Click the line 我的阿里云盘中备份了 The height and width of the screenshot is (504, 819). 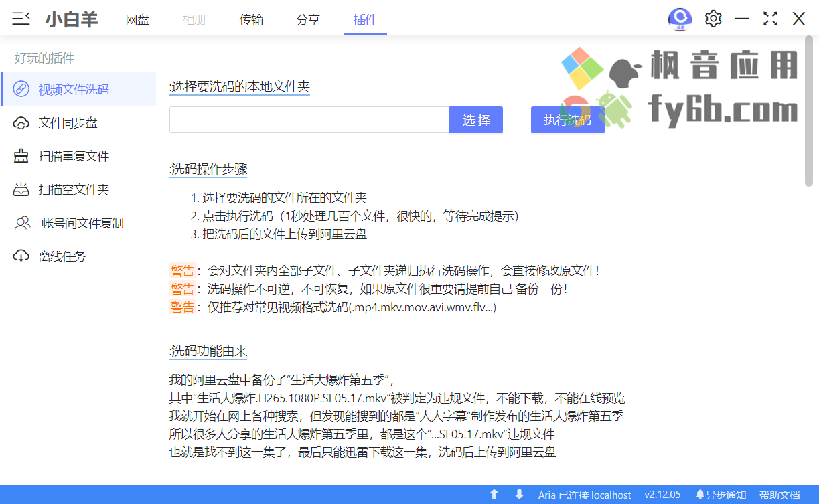(x=280, y=380)
